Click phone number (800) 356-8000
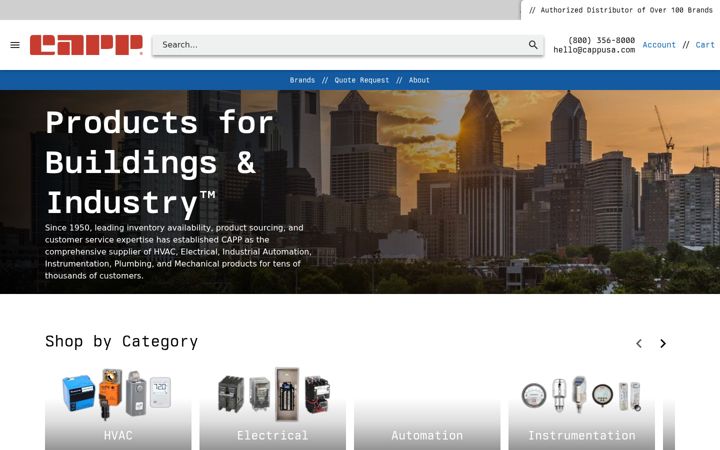The height and width of the screenshot is (450, 720). [x=602, y=40]
